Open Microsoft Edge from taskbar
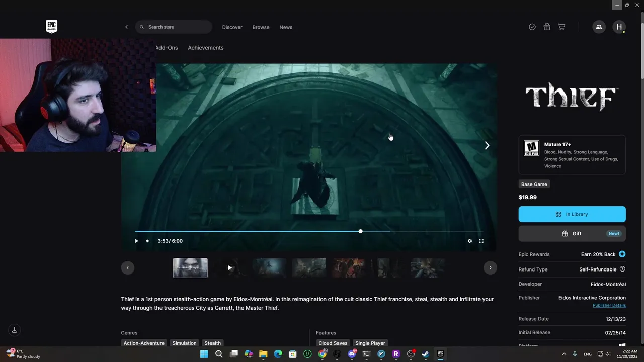This screenshot has width=644, height=362. pos(278,354)
